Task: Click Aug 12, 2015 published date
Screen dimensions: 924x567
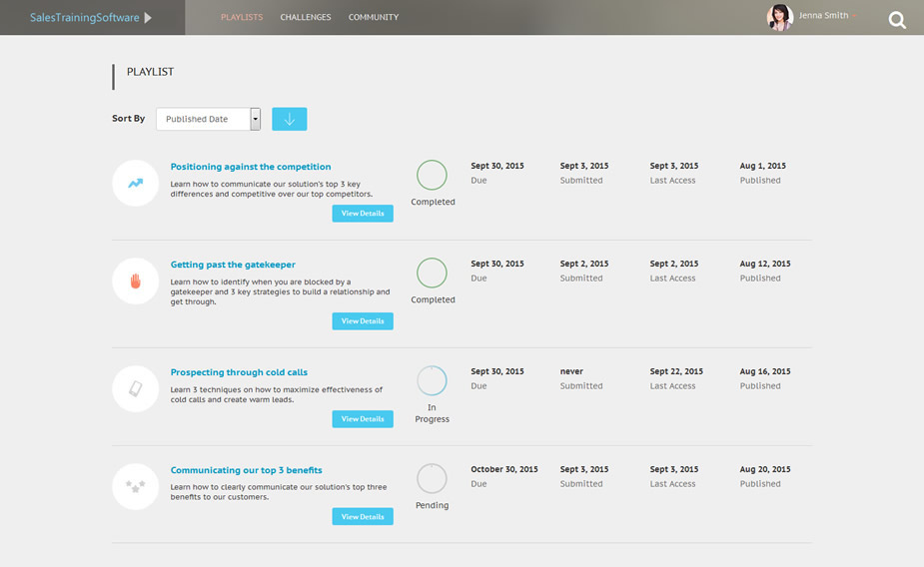Action: pos(765,264)
